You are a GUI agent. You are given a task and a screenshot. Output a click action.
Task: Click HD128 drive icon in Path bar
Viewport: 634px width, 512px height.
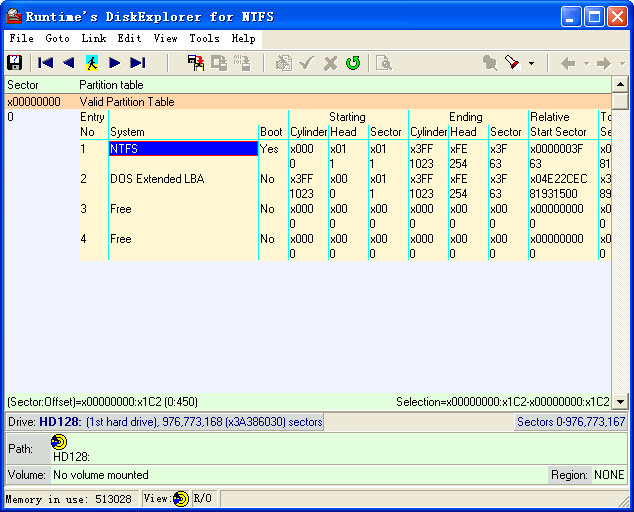[59, 442]
